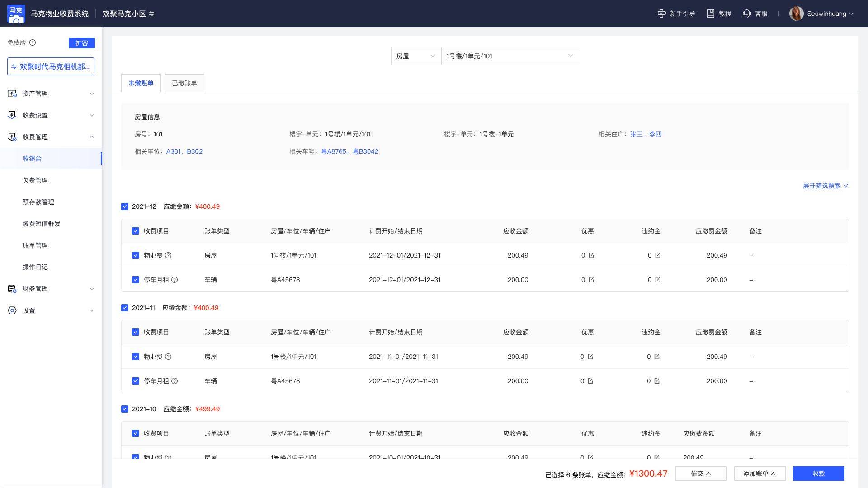Click the switch icon beside 欢聚马克小区
The width and height of the screenshot is (868, 488).
(151, 14)
